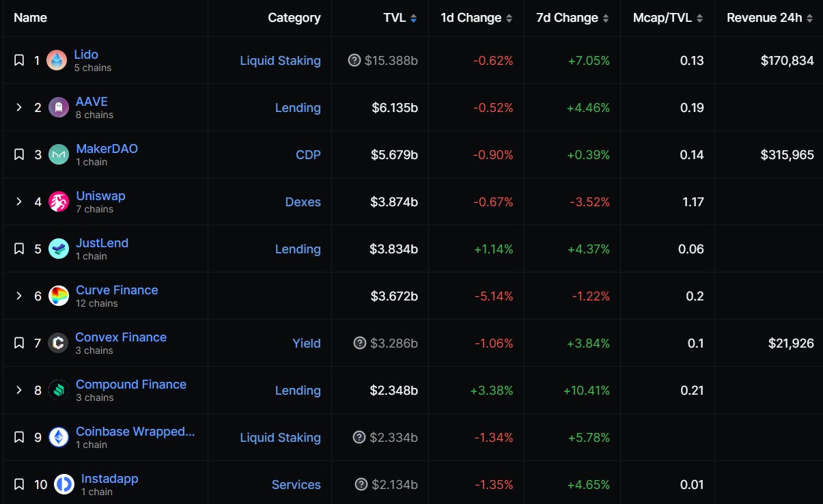Open Lending category in AAVE row
Screen dimensions: 823x504
click(x=298, y=107)
